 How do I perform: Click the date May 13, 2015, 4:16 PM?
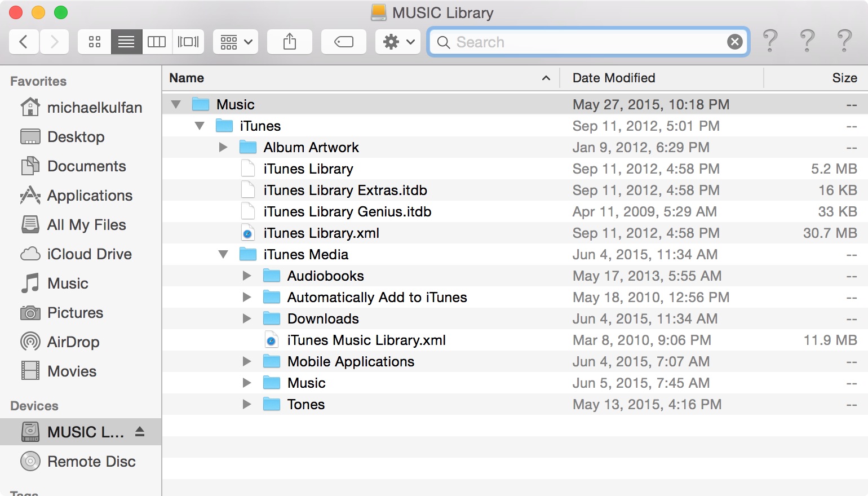click(x=647, y=405)
